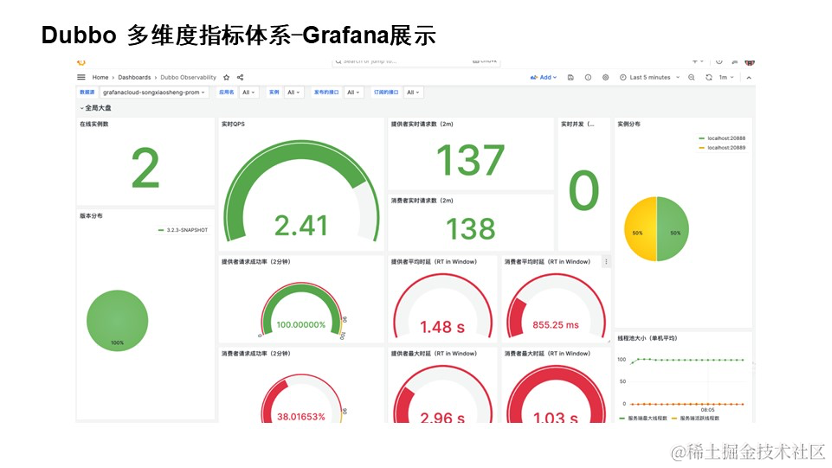The width and height of the screenshot is (832, 468).
Task: Share the dashboard via share icon
Action: click(240, 77)
